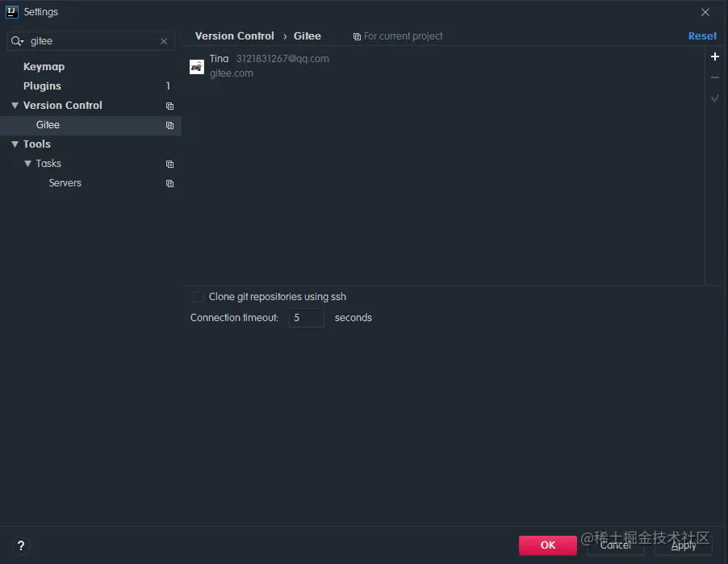Click the project-level icon beside Servers

(x=170, y=183)
